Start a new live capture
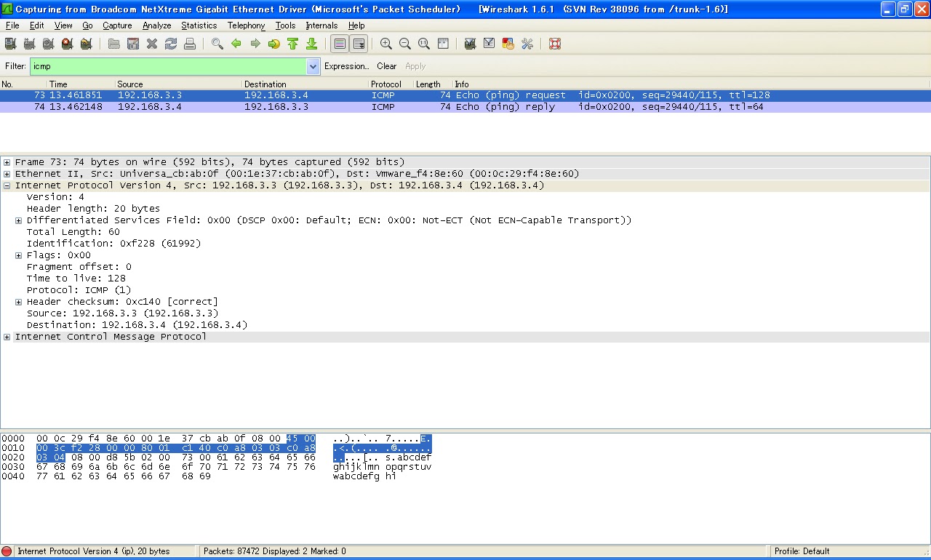 (49, 44)
